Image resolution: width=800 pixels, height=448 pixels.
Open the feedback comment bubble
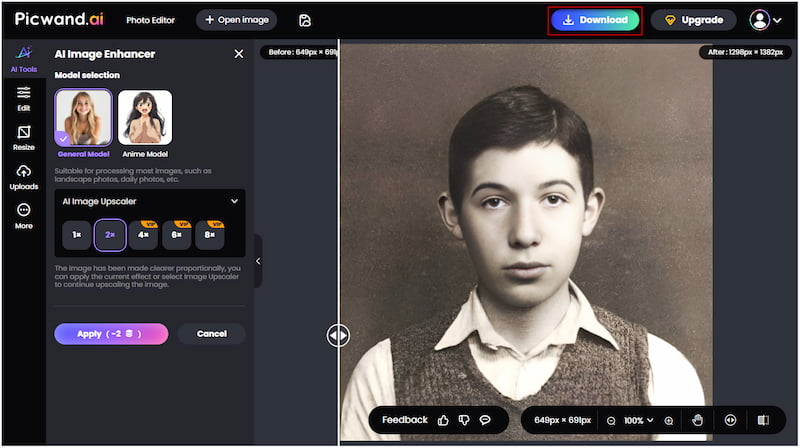(x=485, y=420)
